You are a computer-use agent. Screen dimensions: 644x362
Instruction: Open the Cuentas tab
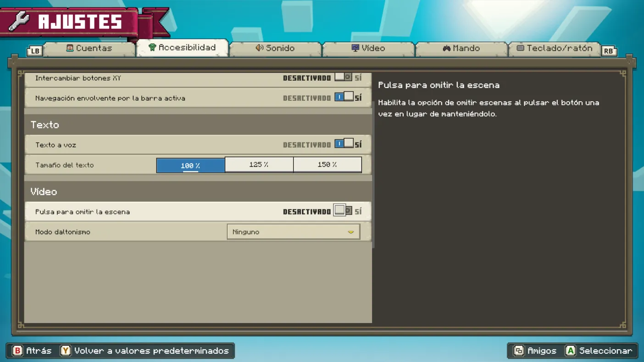(x=89, y=48)
